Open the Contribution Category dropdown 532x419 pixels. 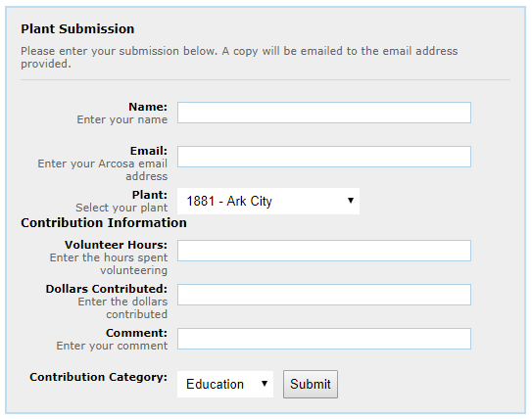pyautogui.click(x=225, y=384)
